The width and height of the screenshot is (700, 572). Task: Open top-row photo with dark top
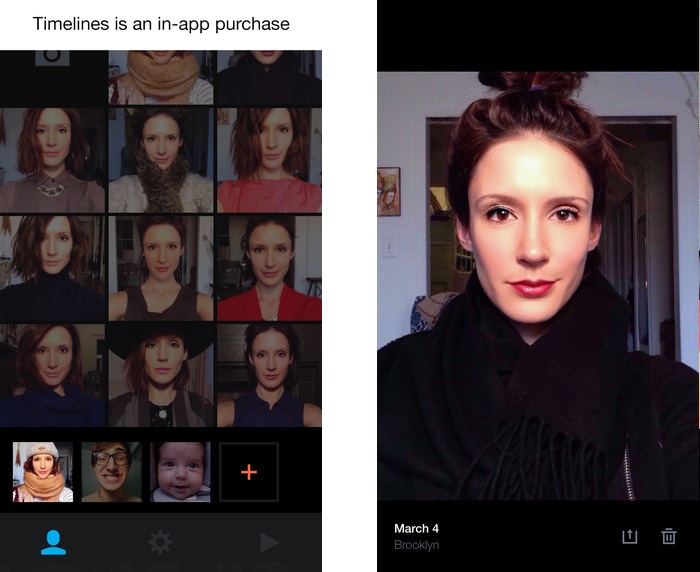click(x=269, y=77)
